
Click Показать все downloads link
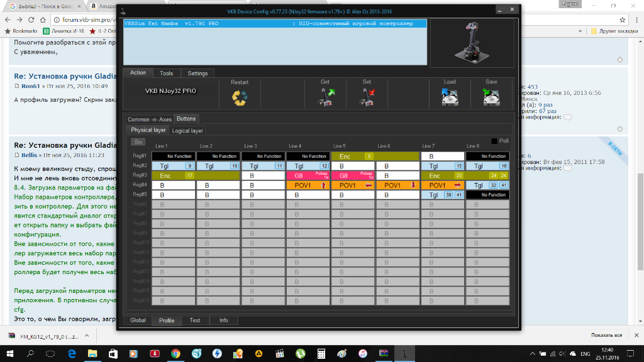pyautogui.click(x=606, y=336)
